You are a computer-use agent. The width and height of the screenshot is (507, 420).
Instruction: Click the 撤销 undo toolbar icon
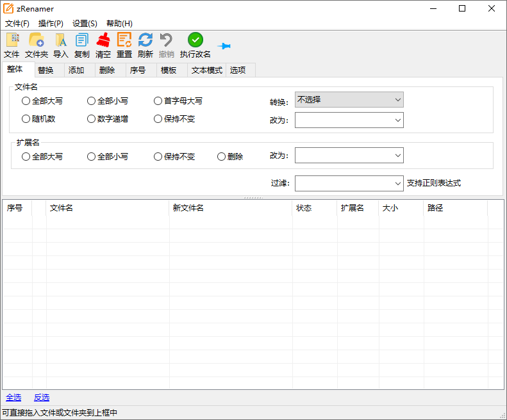point(166,40)
